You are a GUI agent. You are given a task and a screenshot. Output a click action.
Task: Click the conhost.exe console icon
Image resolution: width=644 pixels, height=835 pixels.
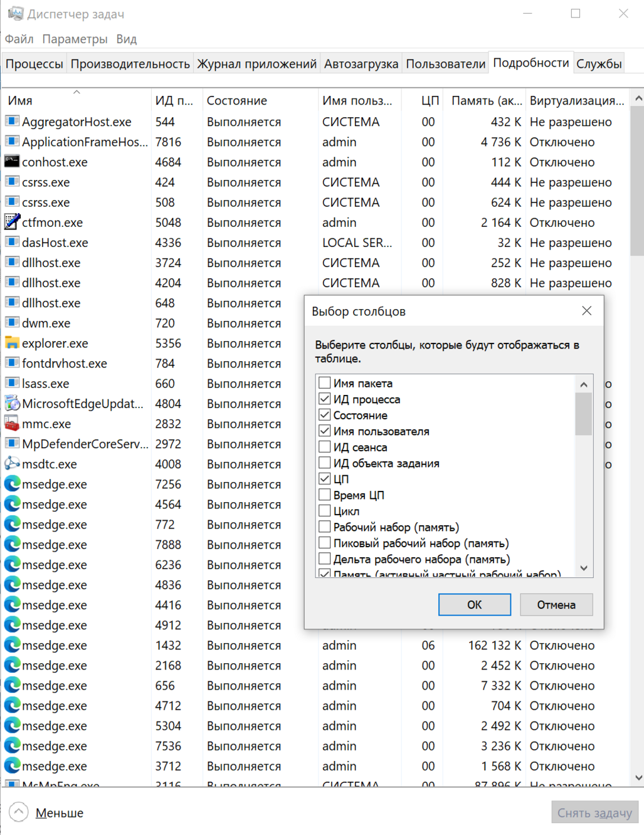point(11,162)
